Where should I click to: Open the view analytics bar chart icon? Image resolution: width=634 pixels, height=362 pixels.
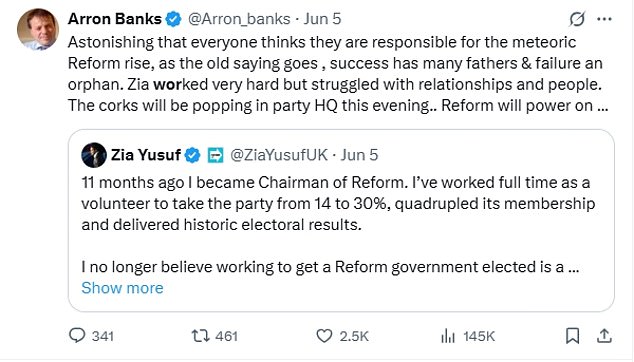[448, 336]
